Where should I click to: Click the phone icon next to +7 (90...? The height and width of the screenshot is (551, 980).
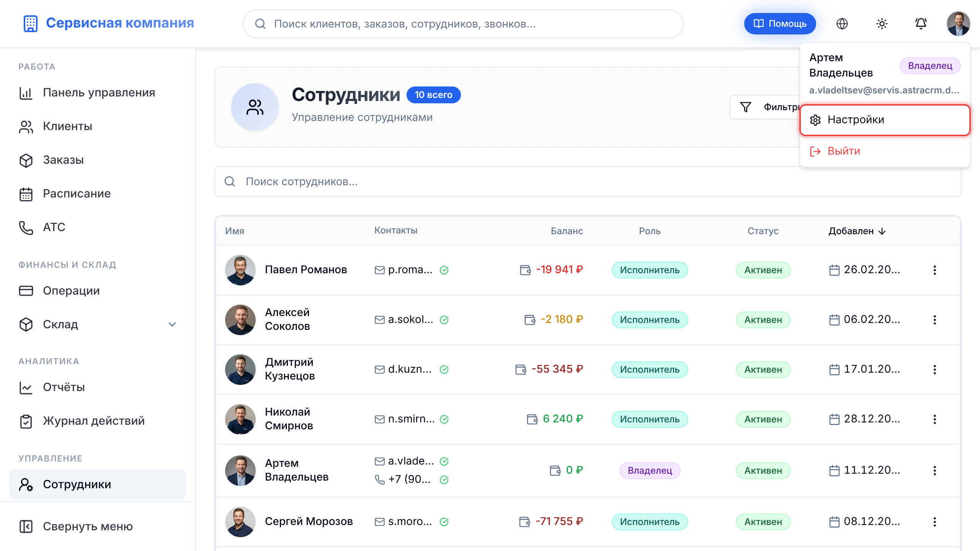pos(379,479)
